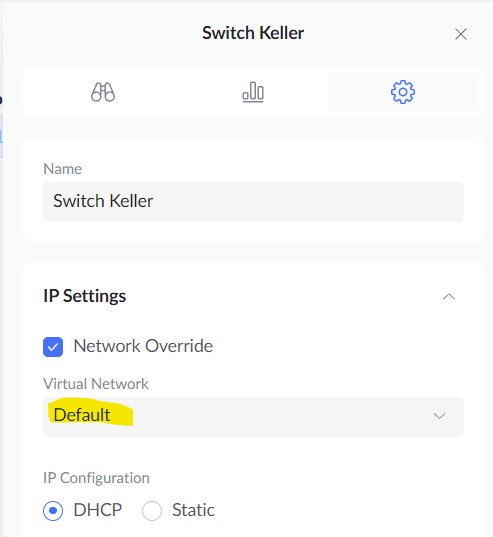Click the Virtual Network dropdown arrow

point(439,416)
